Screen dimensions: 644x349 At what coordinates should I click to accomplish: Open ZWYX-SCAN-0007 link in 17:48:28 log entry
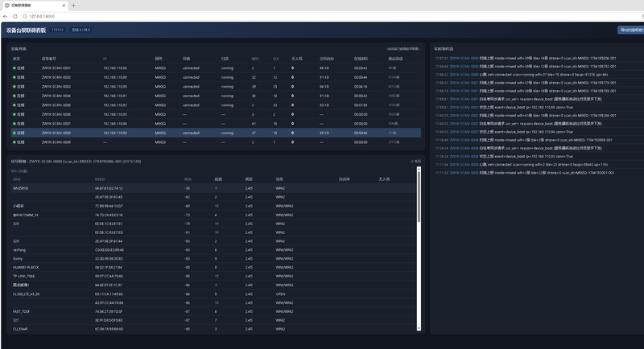464,116
